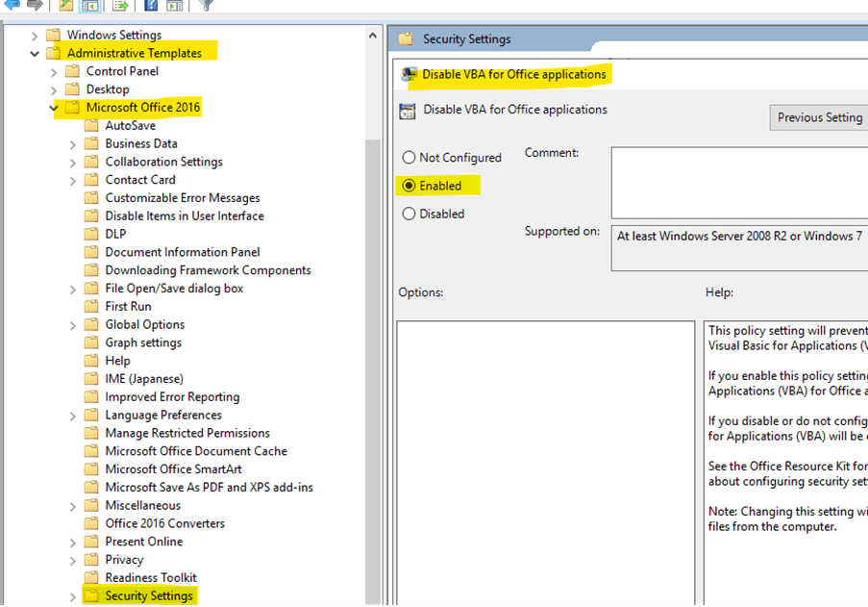Image resolution: width=868 pixels, height=607 pixels.
Task: Click the folder icon in the Security Settings header
Action: (x=406, y=38)
